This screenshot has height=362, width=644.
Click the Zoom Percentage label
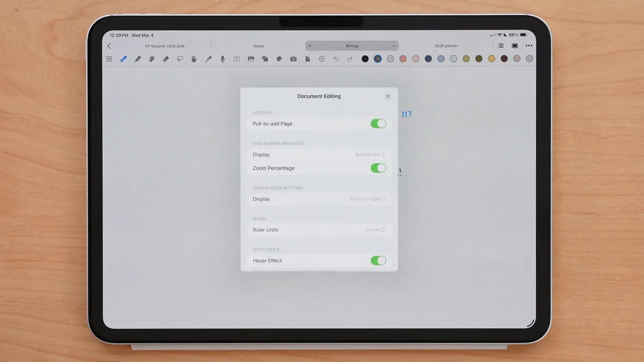coord(274,168)
